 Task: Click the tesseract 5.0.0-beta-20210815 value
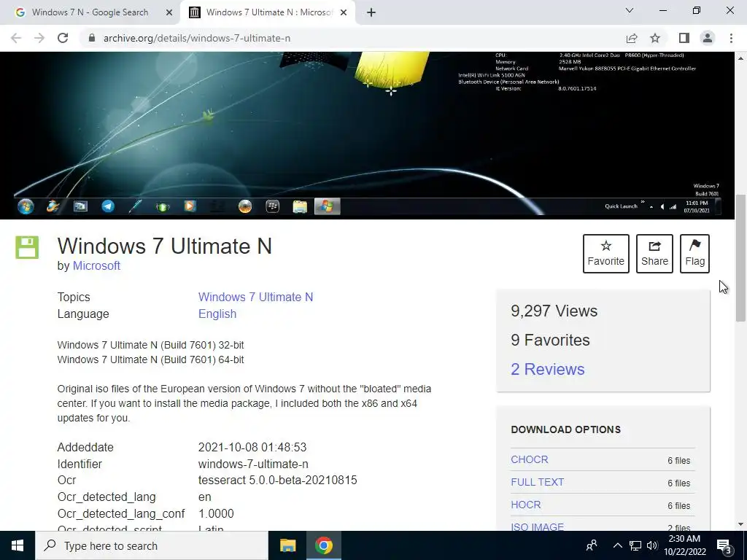[278, 480]
